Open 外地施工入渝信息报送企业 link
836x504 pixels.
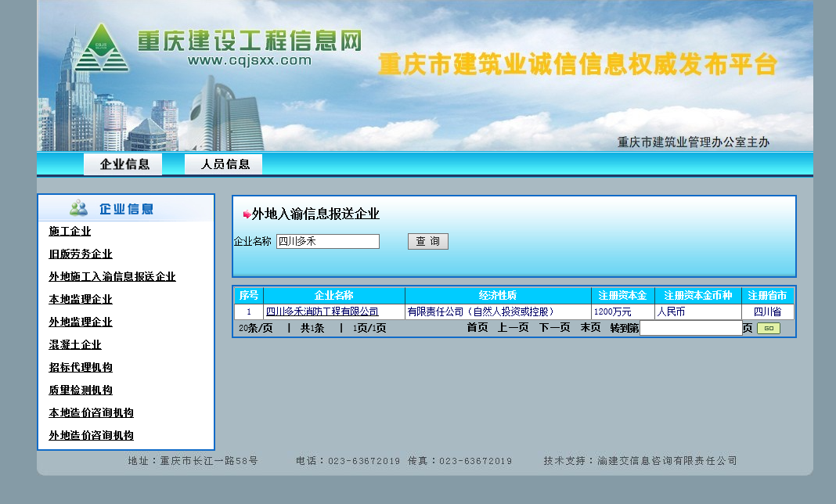pyautogui.click(x=112, y=277)
